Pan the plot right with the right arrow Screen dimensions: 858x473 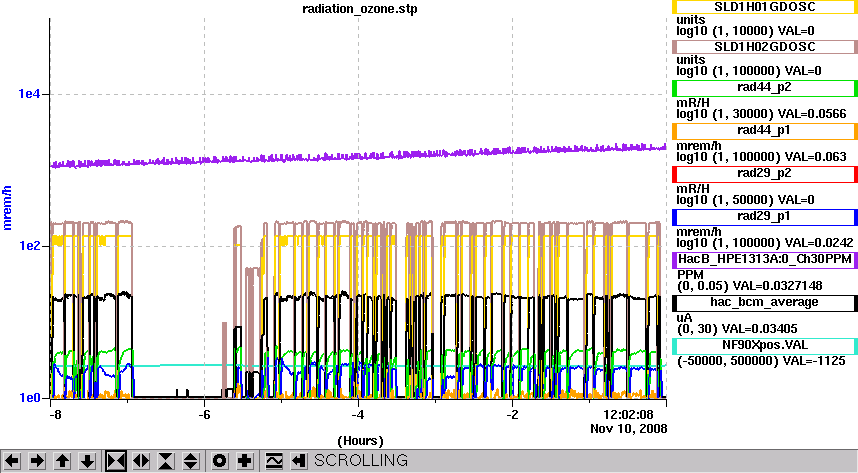point(37,461)
